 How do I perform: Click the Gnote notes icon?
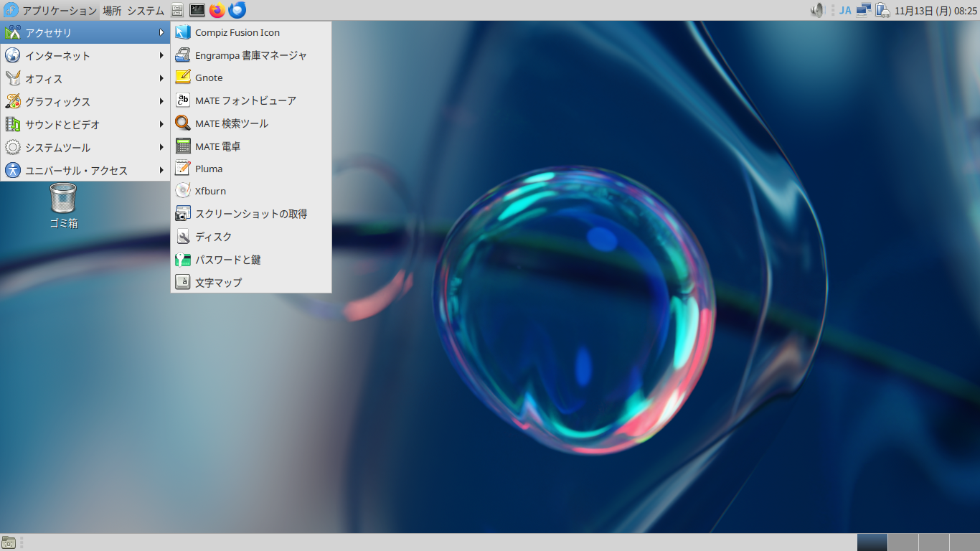[183, 77]
